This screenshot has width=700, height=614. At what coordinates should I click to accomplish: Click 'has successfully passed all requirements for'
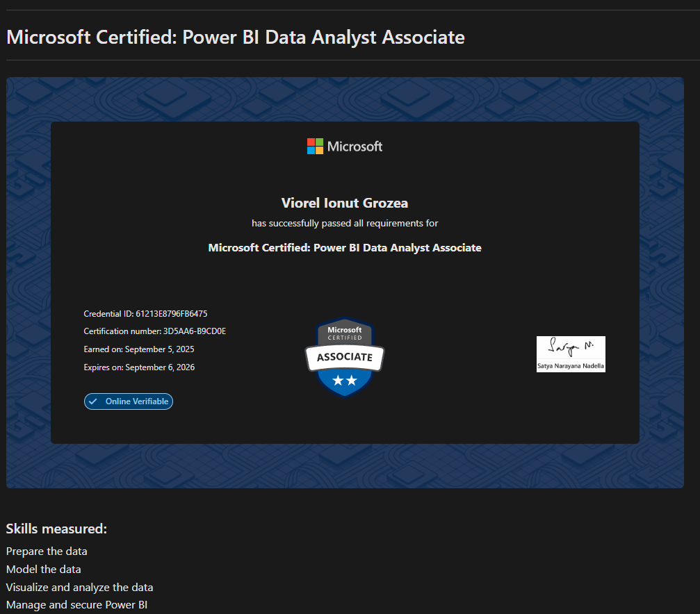point(345,223)
